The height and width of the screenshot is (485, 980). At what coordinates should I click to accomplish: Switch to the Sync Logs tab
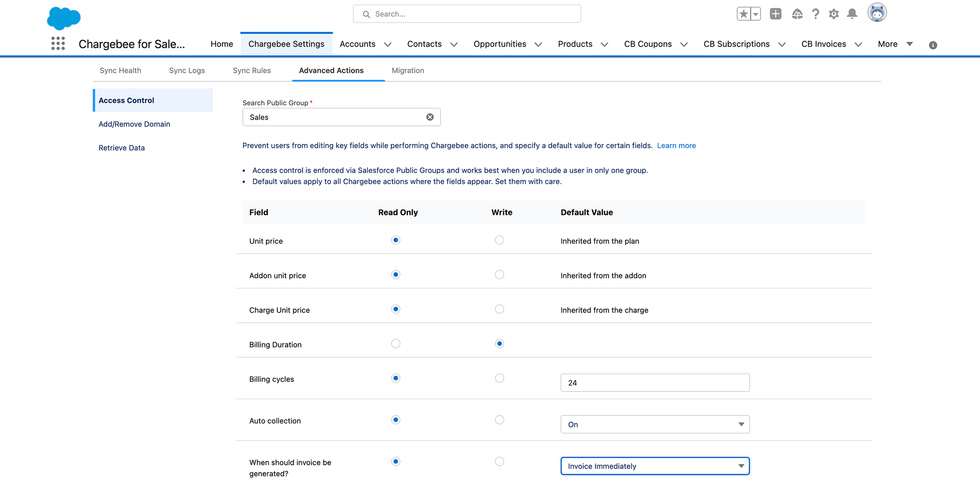click(x=187, y=71)
